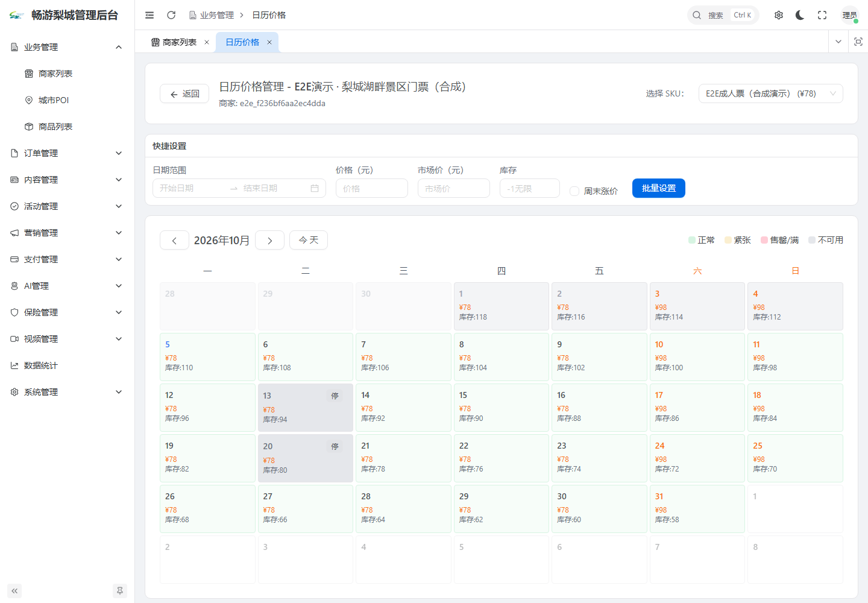Expand the 订单管理 menu section
Image resolution: width=868 pixels, height=603 pixels.
pos(67,153)
